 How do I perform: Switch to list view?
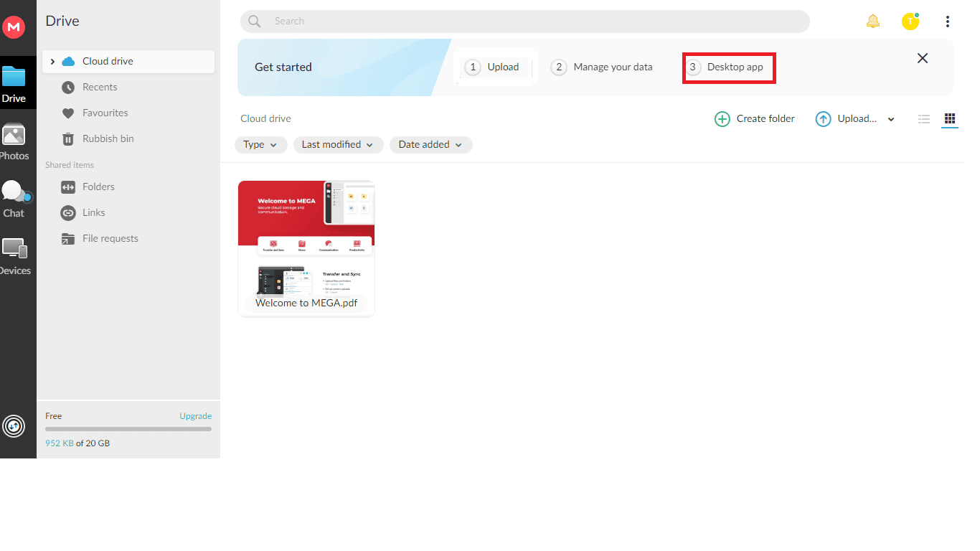(924, 119)
